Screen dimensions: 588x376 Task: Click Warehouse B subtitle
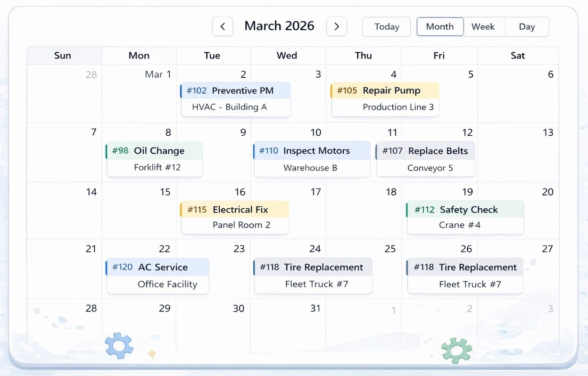click(310, 168)
